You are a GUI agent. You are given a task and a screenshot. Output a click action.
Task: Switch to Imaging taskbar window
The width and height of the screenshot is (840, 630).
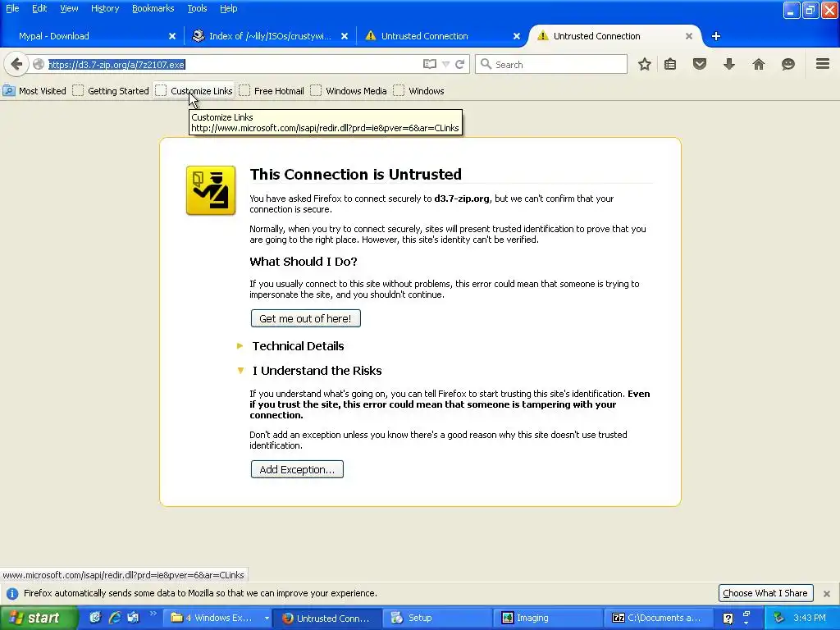click(x=548, y=618)
